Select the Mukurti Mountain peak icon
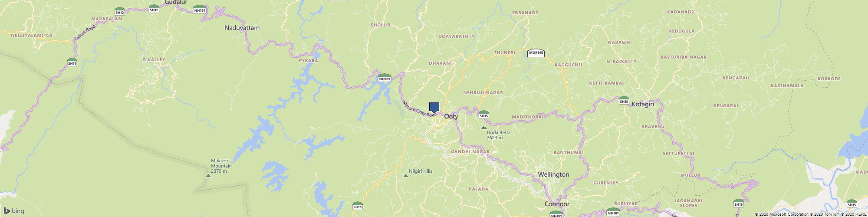 pyautogui.click(x=208, y=176)
